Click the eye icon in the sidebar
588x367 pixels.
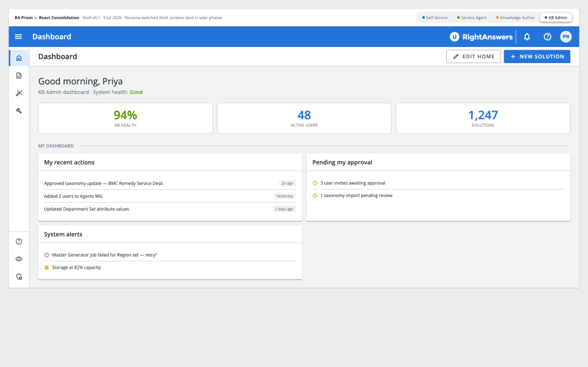19,259
